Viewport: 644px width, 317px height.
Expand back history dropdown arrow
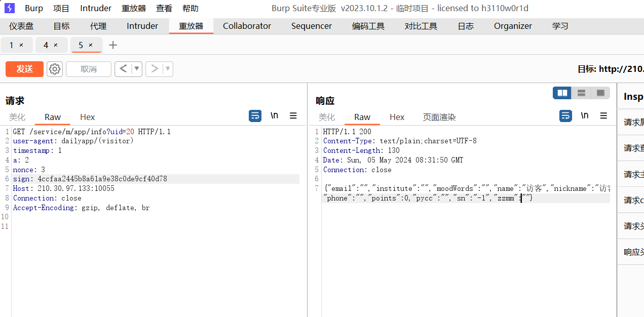137,69
